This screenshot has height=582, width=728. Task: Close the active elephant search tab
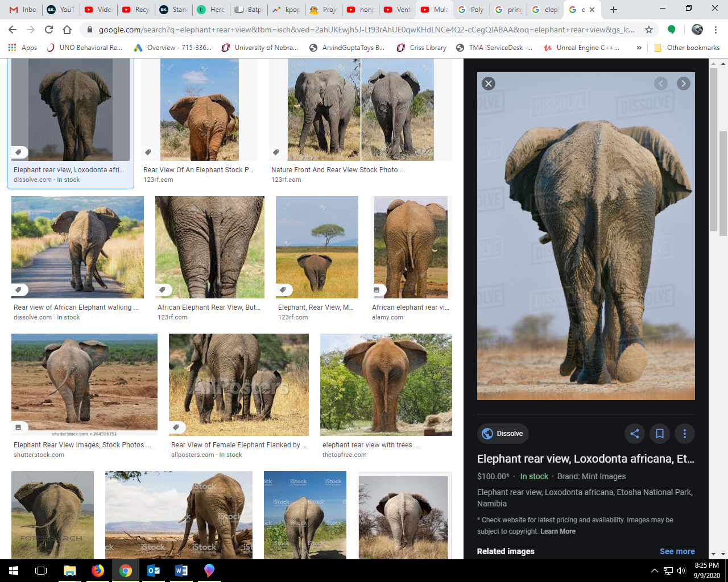click(x=592, y=10)
